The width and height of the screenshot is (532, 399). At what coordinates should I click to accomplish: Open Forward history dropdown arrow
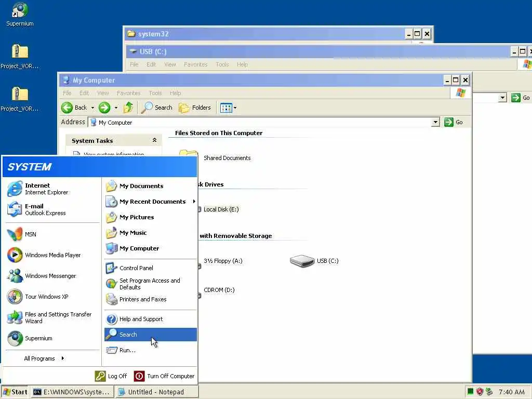pos(116,108)
